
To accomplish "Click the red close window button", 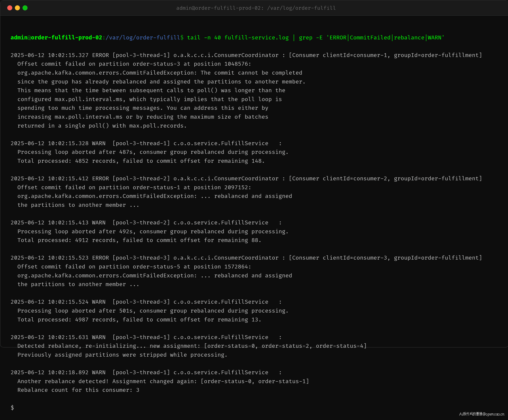I will [10, 8].
